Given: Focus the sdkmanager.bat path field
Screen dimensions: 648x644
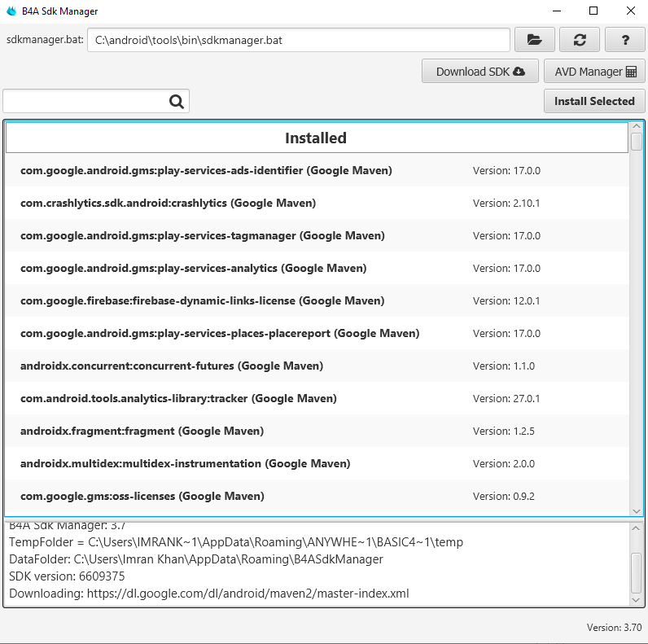Looking at the screenshot, I should coord(299,40).
